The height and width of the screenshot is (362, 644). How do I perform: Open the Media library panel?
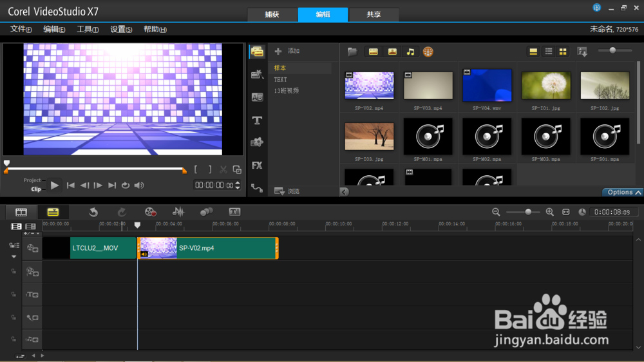[x=257, y=52]
